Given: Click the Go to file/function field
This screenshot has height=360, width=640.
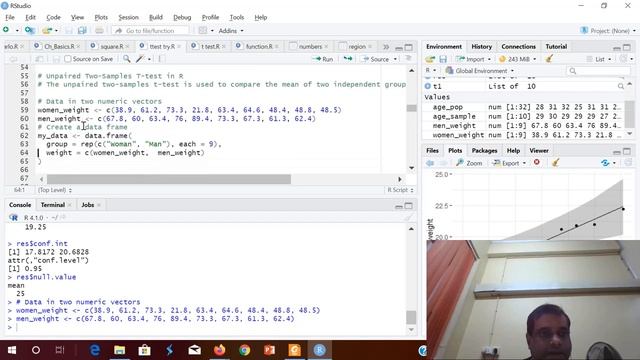Looking at the screenshot, I should tap(150, 31).
